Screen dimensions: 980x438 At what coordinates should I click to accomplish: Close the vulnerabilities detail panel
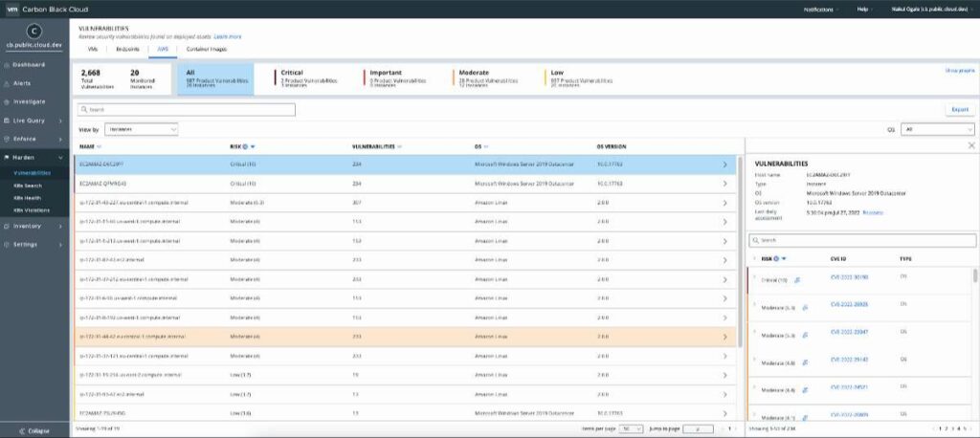click(971, 145)
